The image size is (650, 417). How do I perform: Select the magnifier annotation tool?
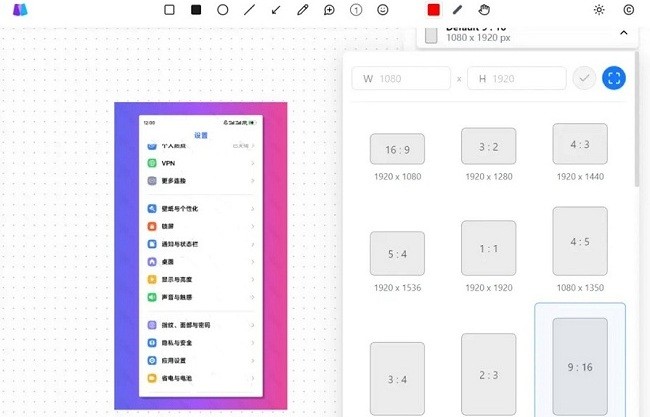[329, 10]
